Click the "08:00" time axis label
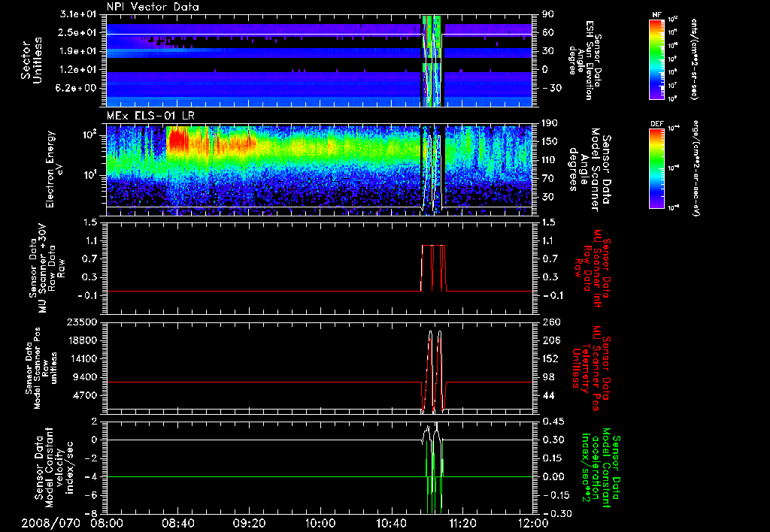The height and width of the screenshot is (532, 770). click(x=107, y=524)
